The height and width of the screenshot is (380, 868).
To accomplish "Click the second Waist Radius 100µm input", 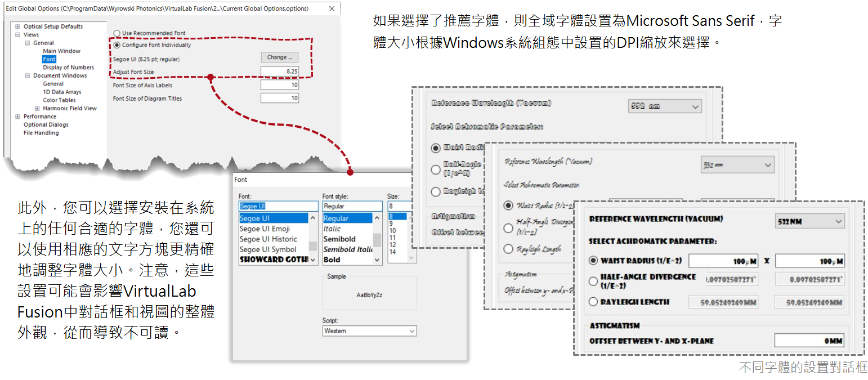I will point(810,261).
